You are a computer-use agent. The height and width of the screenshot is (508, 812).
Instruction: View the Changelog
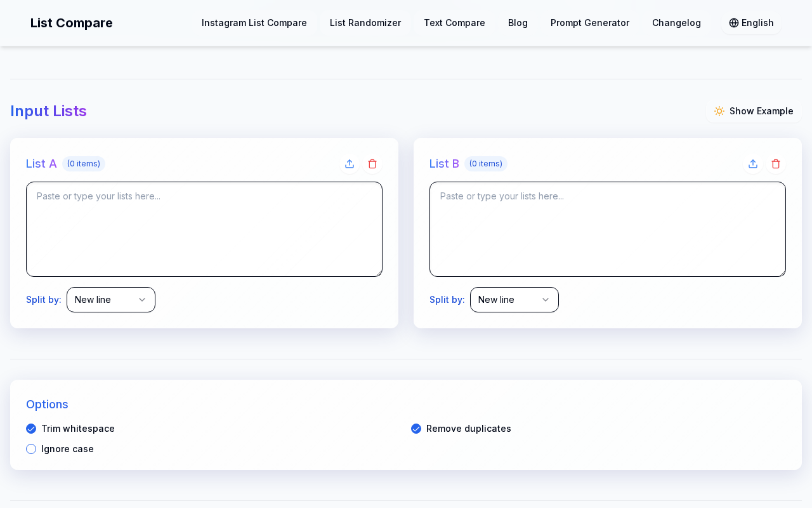676,23
